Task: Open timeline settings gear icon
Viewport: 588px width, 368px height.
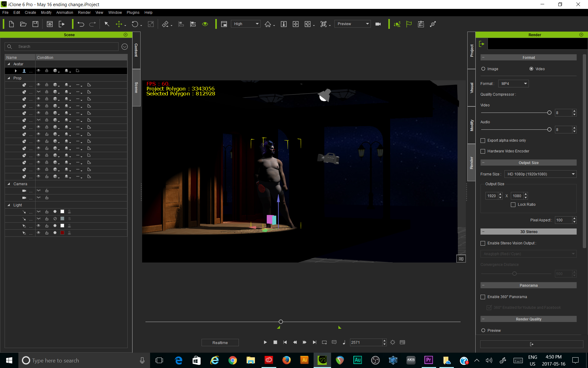Action: click(x=393, y=342)
